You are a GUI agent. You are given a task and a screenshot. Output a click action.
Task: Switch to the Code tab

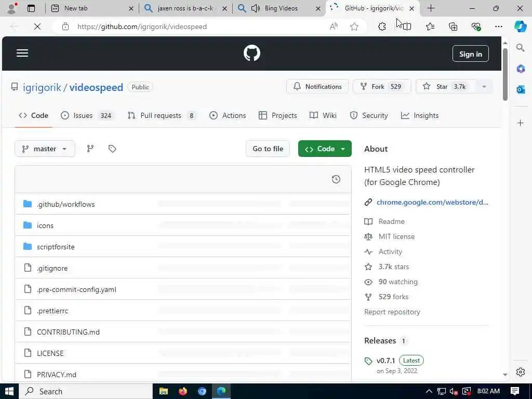33,116
